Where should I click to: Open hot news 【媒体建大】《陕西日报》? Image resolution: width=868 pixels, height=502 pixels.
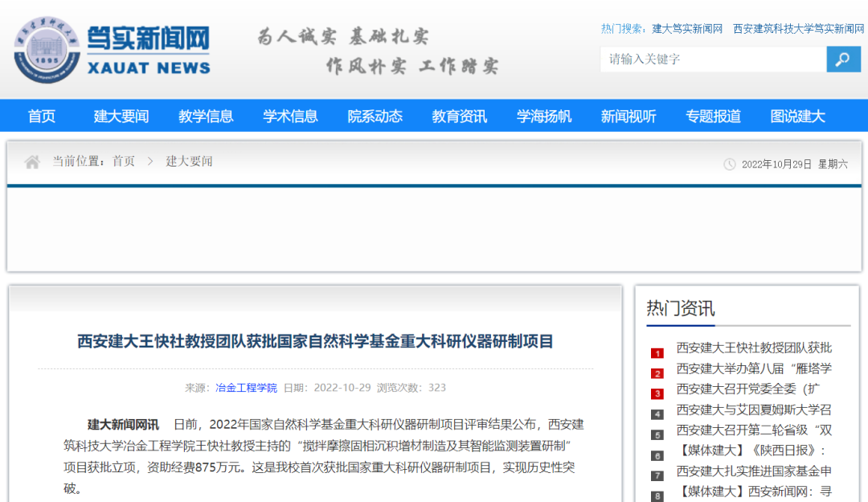coord(751,451)
